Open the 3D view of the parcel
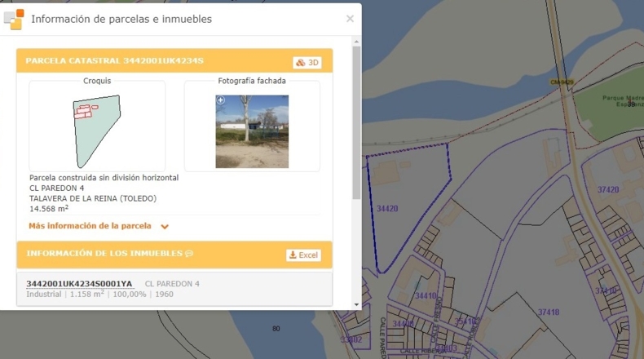The image size is (644, 359). tap(307, 63)
